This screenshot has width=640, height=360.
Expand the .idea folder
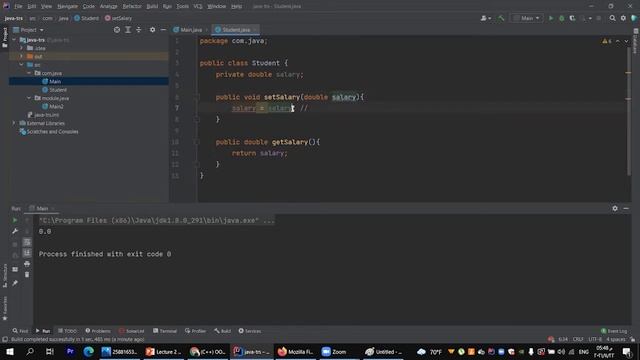(x=22, y=48)
